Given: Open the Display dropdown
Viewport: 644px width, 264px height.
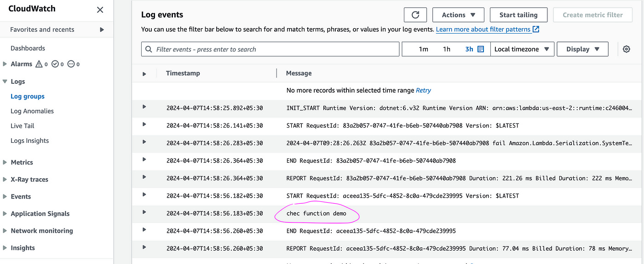Looking at the screenshot, I should tap(583, 49).
